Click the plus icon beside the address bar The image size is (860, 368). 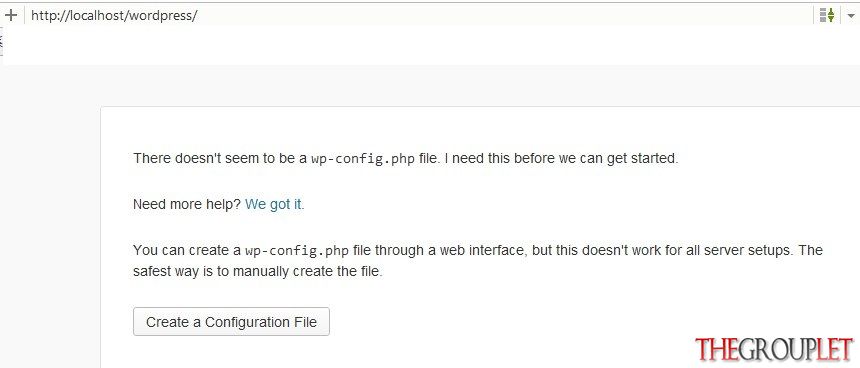[10, 15]
